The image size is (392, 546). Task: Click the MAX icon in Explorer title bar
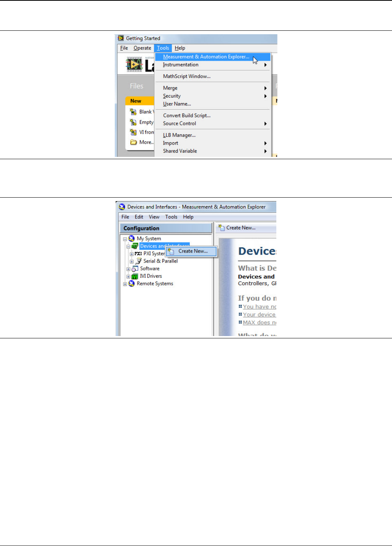click(x=122, y=207)
